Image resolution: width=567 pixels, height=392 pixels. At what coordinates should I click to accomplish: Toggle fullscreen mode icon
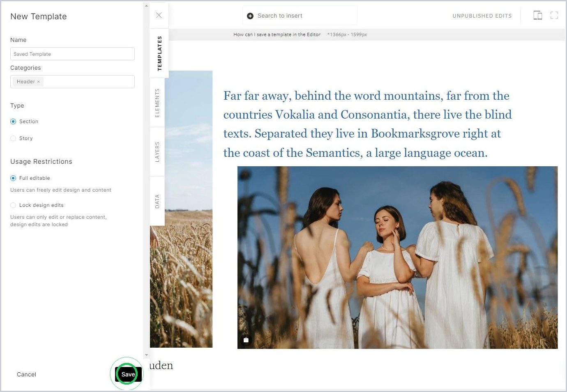pos(554,16)
